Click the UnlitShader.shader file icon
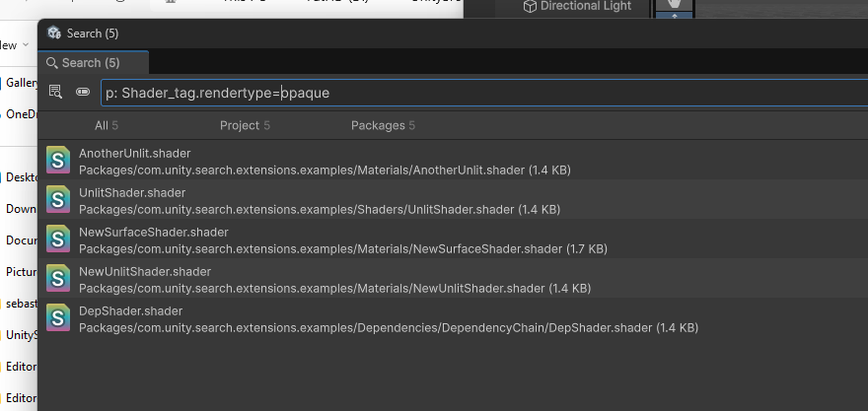 [x=58, y=200]
